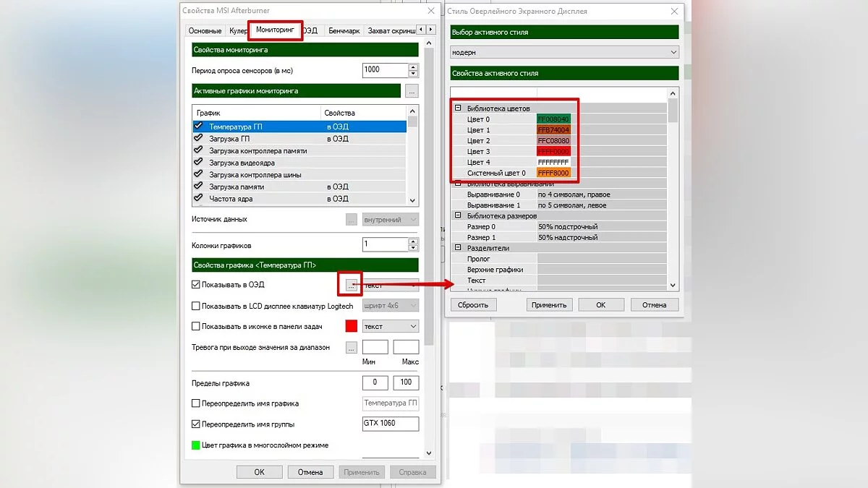This screenshot has height=488, width=868.
Task: Select Цвет 1 value FFB74004
Action: click(x=553, y=130)
